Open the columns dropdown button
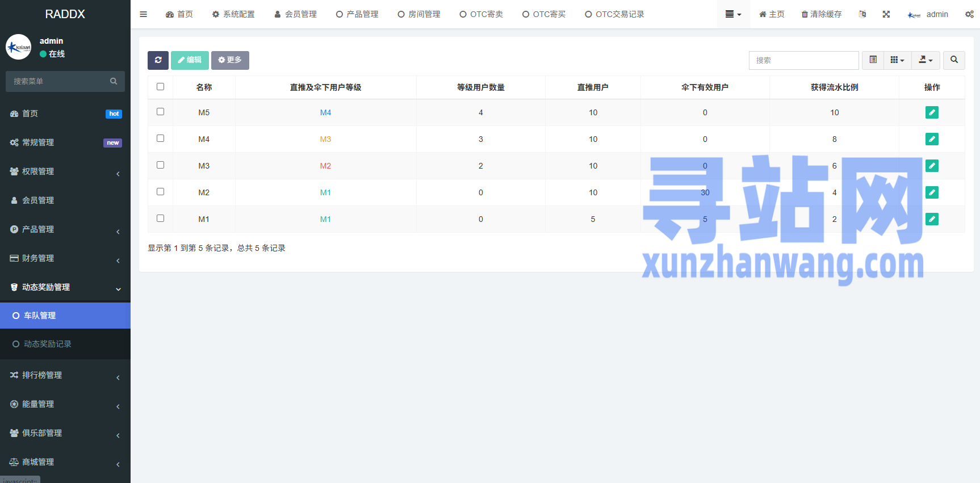 tap(897, 60)
